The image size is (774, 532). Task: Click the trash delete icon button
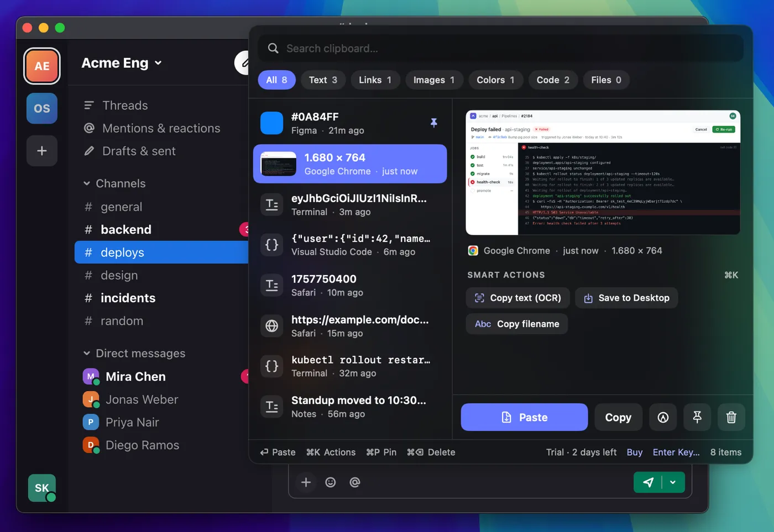[x=731, y=417]
